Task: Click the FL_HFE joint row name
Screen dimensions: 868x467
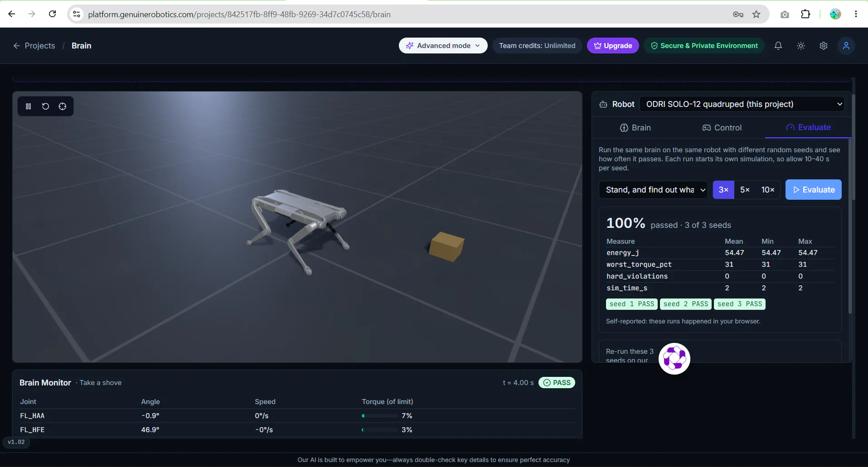Action: coord(32,430)
